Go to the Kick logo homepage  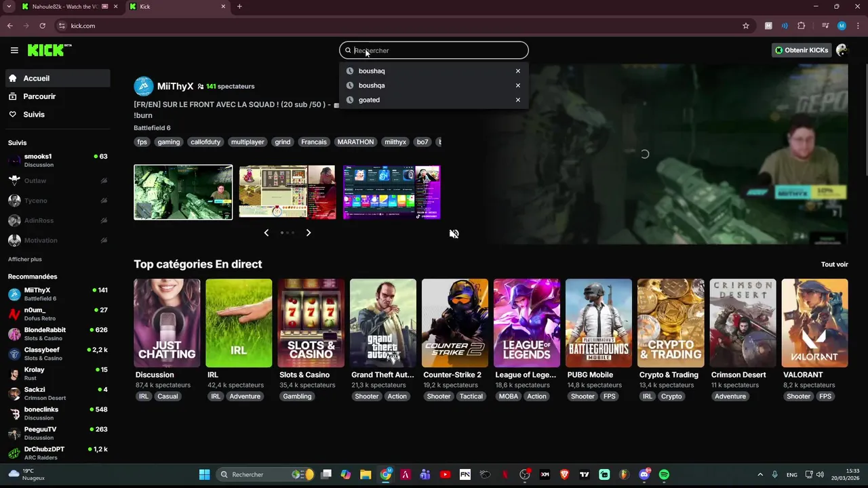coord(50,50)
